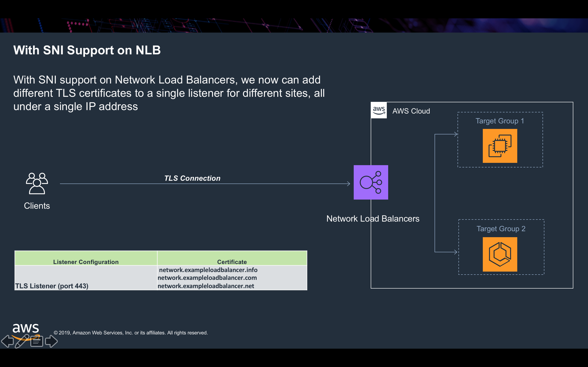Click the Target Group 1 label
This screenshot has width=588, height=367.
[500, 121]
